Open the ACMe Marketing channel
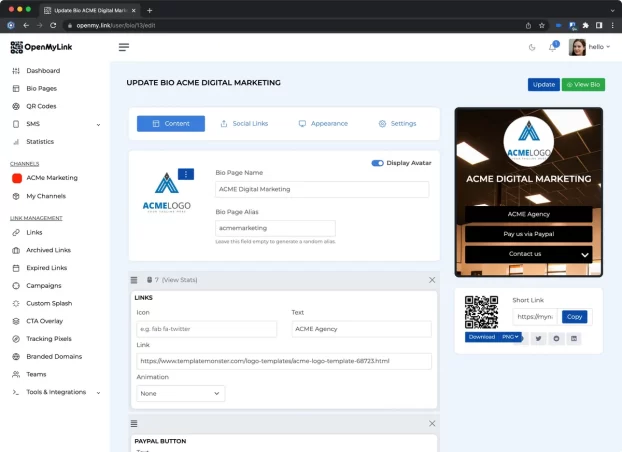Screen dimensions: 622x452 click(x=52, y=178)
